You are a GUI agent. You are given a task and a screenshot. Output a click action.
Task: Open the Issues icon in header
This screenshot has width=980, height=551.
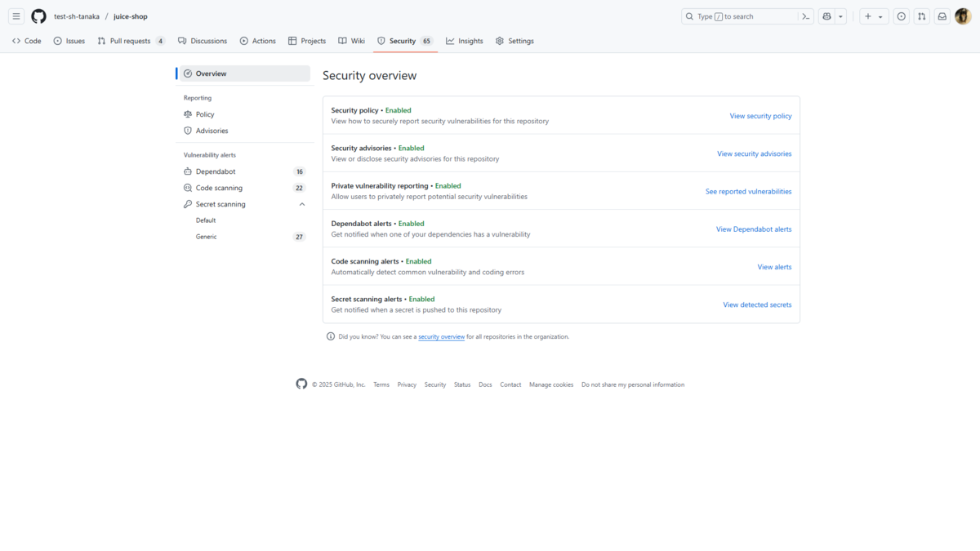coord(902,16)
